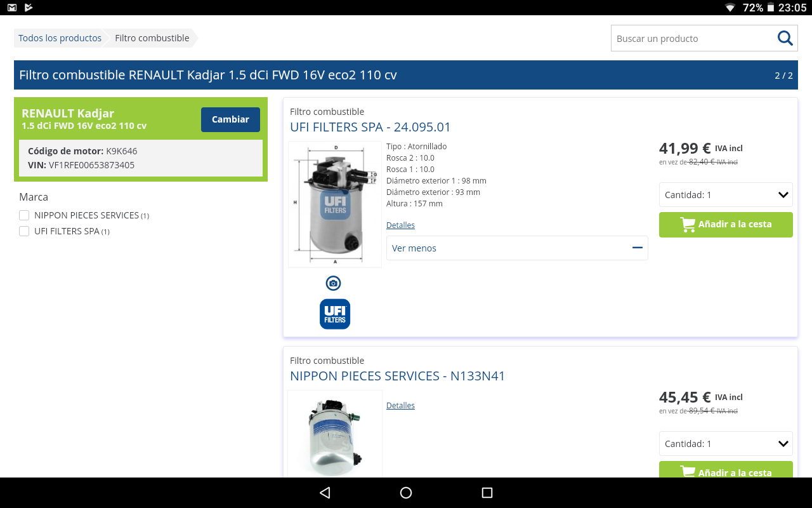Image resolution: width=812 pixels, height=508 pixels.
Task: Check the NIPPON PIECES SERVICES brand filter
Action: pyautogui.click(x=24, y=215)
